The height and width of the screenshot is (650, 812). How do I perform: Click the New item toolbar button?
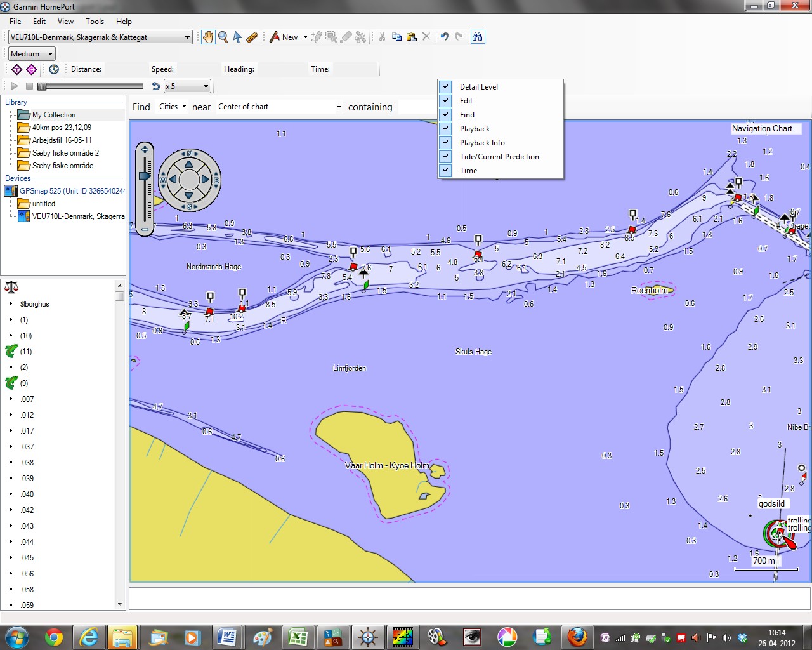[284, 37]
